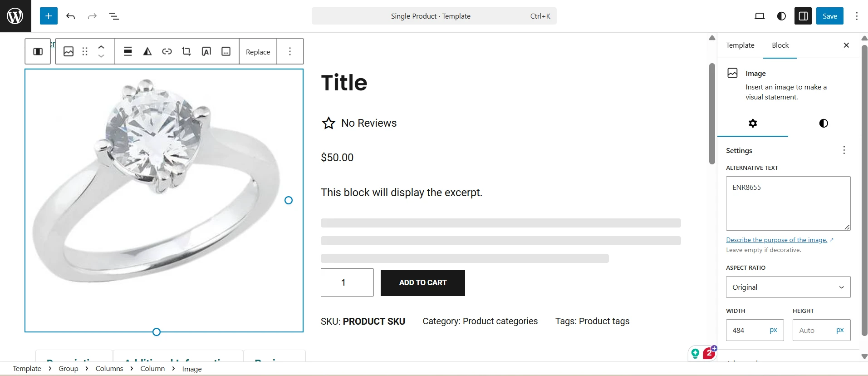Click the editor canvas vertical scrollbar
Screen dimensions: 868x376
point(712,114)
